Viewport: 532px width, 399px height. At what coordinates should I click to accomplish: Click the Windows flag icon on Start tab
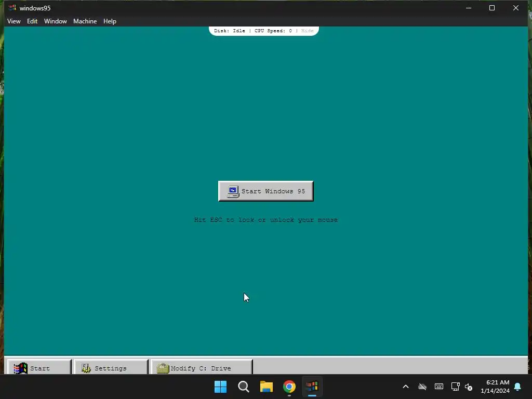[x=20, y=368]
